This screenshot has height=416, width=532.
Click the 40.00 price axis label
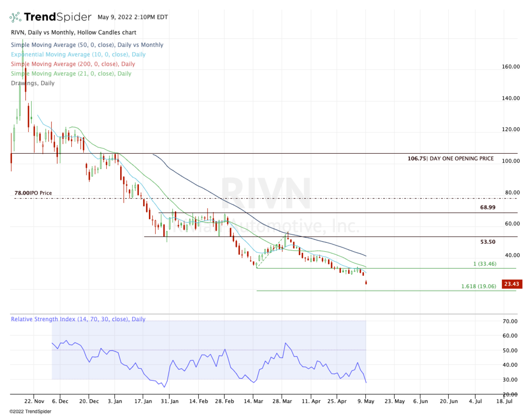(512, 256)
